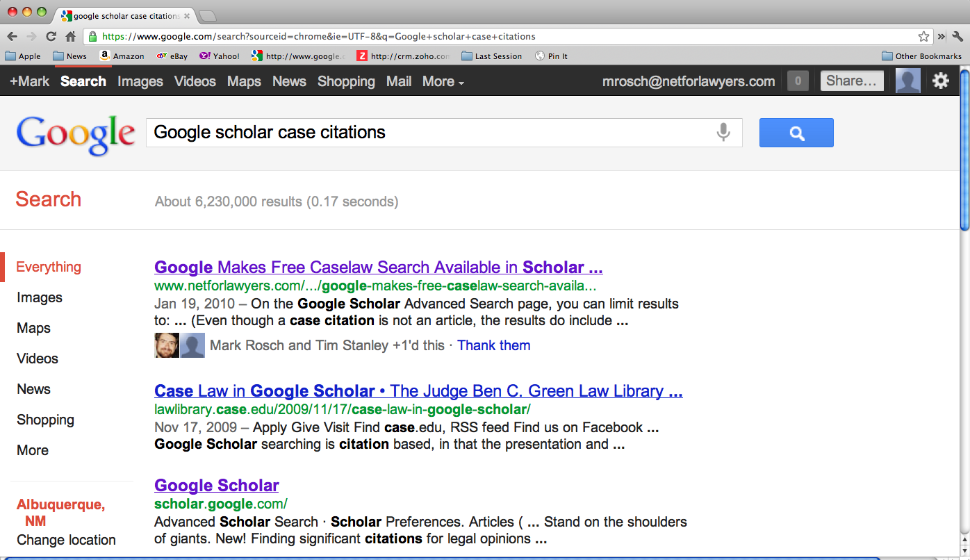The height and width of the screenshot is (560, 970).
Task: Filter results by Maps in sidebar
Action: 33,328
